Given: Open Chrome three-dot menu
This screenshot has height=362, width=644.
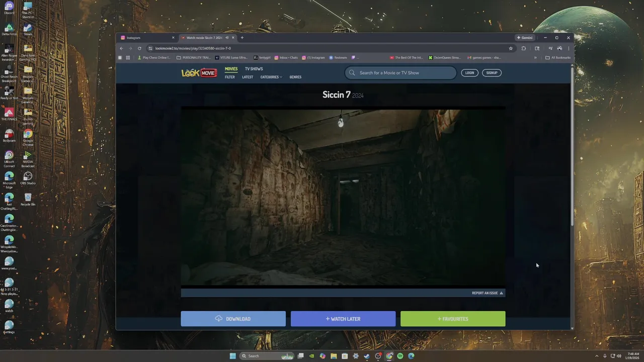Looking at the screenshot, I should click(x=569, y=48).
